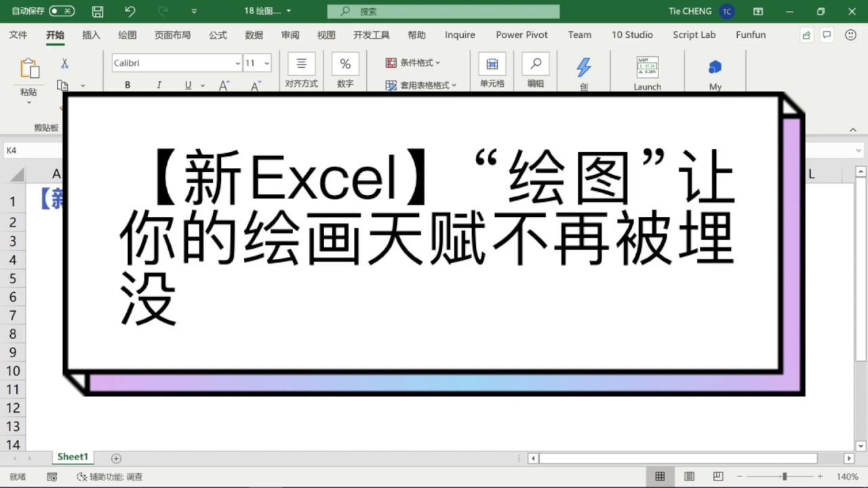Copy selection with the copy icon
The height and width of the screenshot is (488, 868).
[63, 85]
